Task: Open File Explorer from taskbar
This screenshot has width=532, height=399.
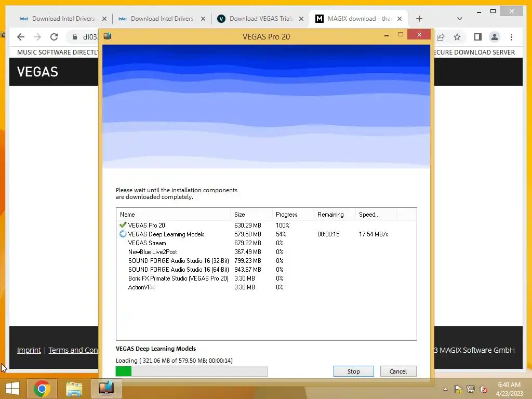Action: point(74,389)
